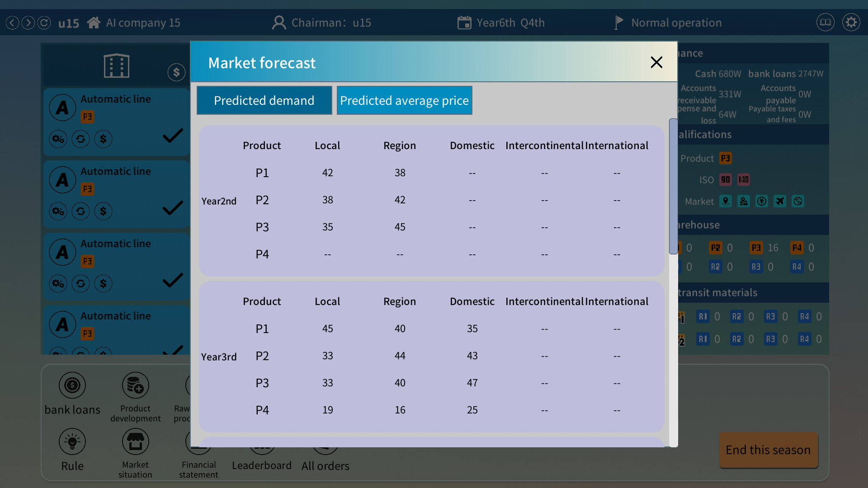
Task: Open the Rule panel
Action: [72, 441]
